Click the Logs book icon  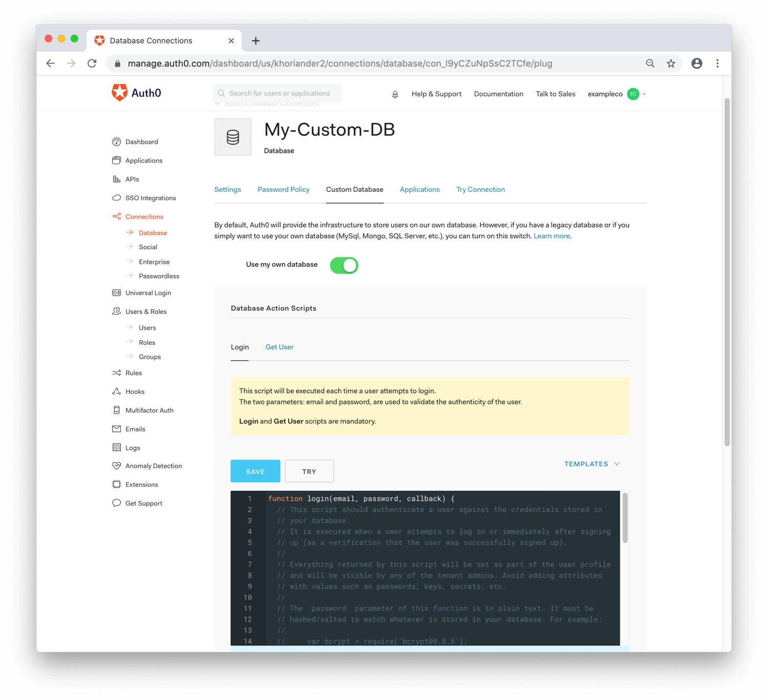tap(117, 447)
